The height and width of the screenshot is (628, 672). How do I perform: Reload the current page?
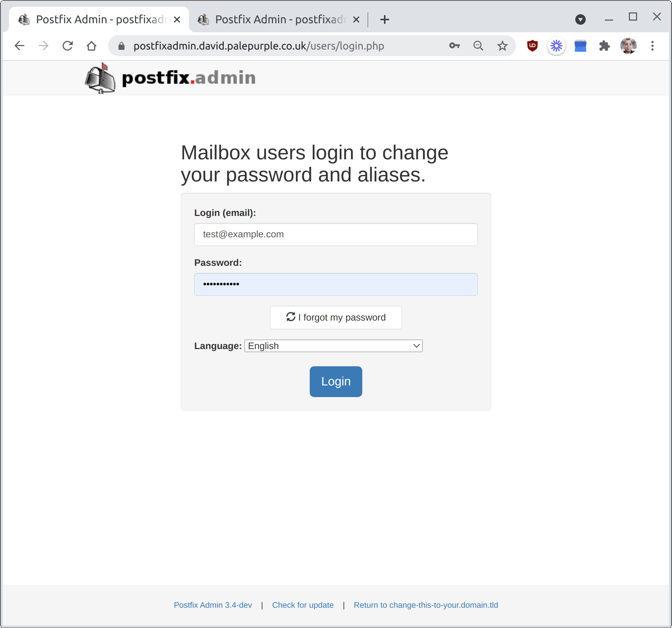tap(67, 46)
